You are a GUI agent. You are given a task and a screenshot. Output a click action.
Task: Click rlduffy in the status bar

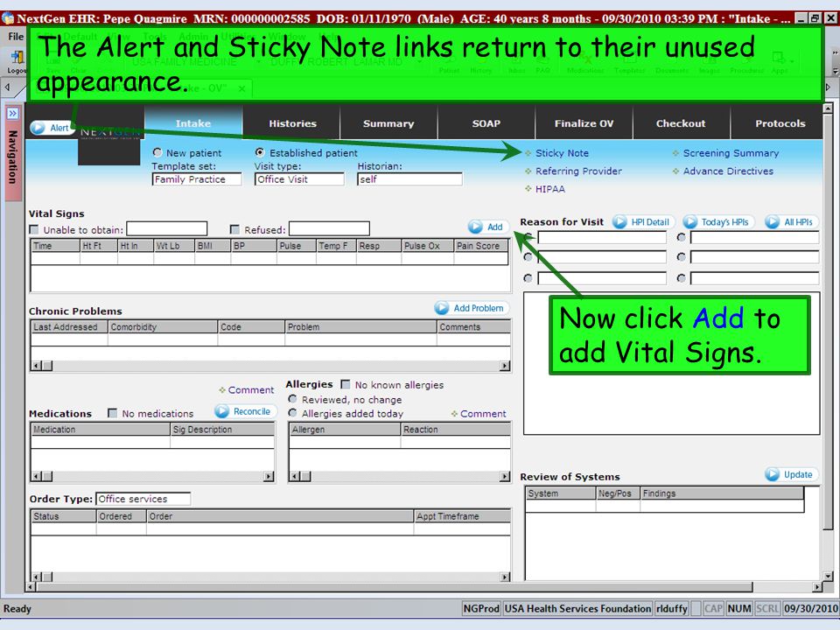coord(671,609)
